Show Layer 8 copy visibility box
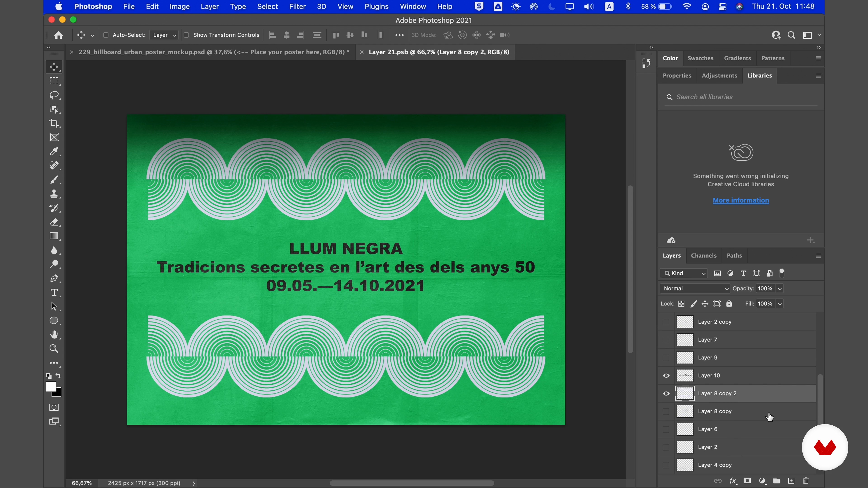The height and width of the screenshot is (488, 868). coord(666,412)
